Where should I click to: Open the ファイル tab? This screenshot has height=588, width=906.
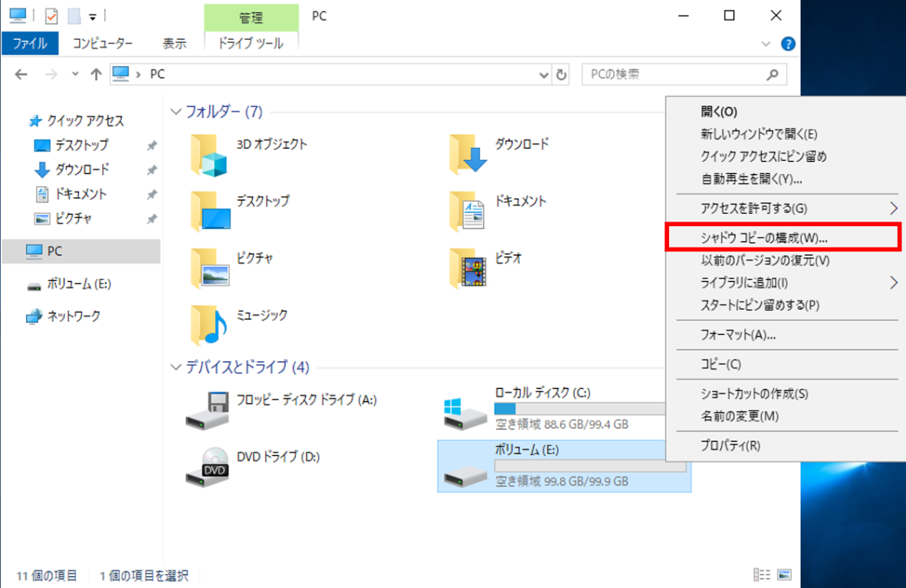pos(30,44)
